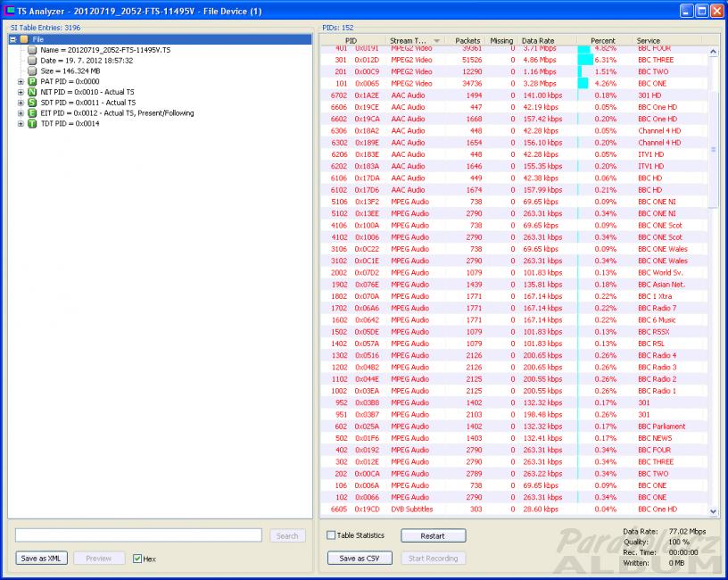This screenshot has height=580, width=728.
Task: Click the Save as CSV button
Action: tap(360, 559)
